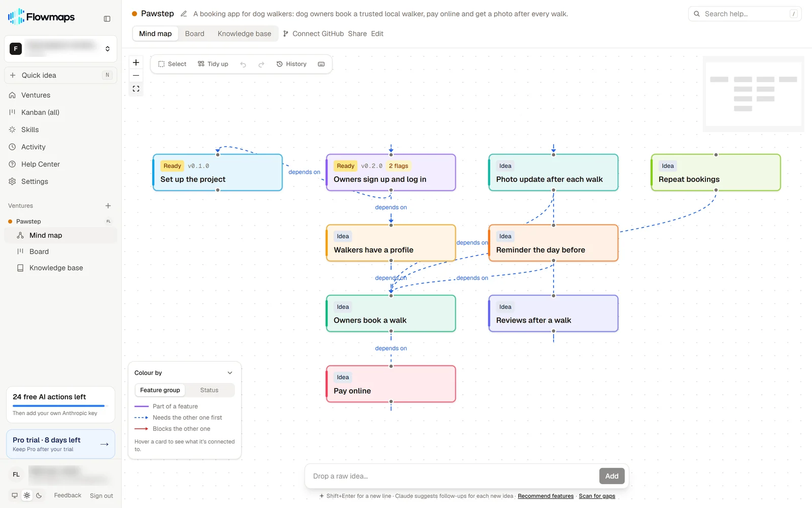
Task: Open Knowledge base in sidebar tree
Action: tap(60, 268)
